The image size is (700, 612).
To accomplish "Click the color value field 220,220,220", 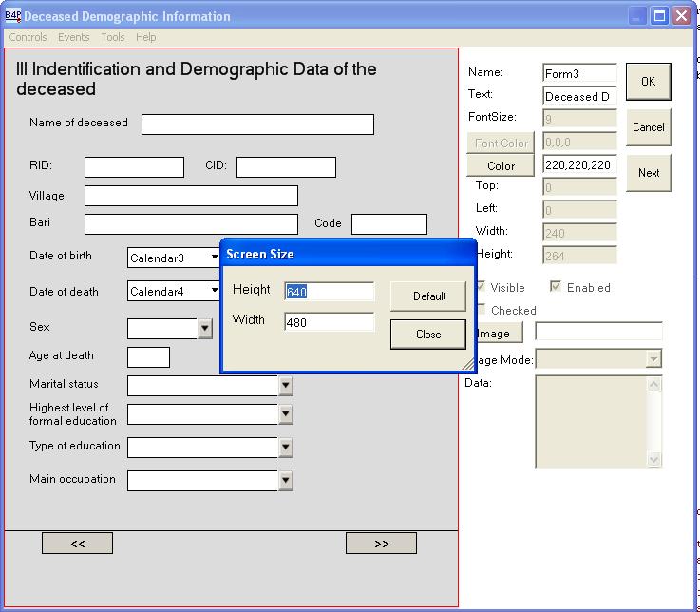I will coord(579,164).
